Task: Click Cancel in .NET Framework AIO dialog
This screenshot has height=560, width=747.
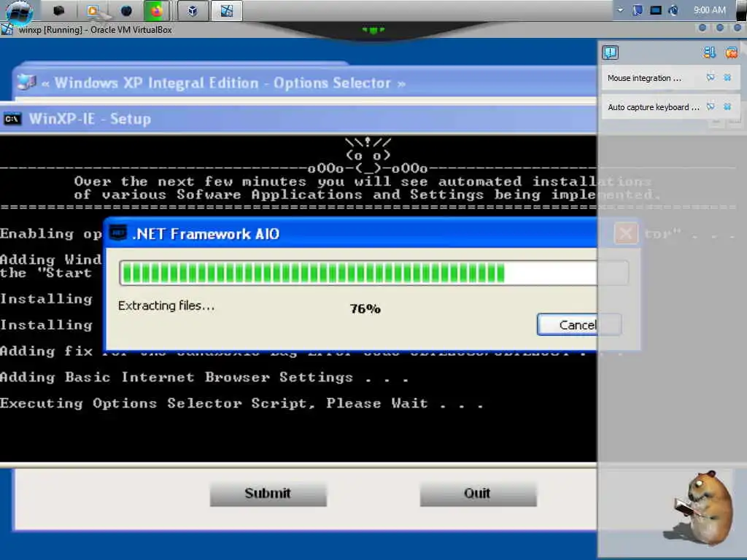Action: (x=578, y=324)
